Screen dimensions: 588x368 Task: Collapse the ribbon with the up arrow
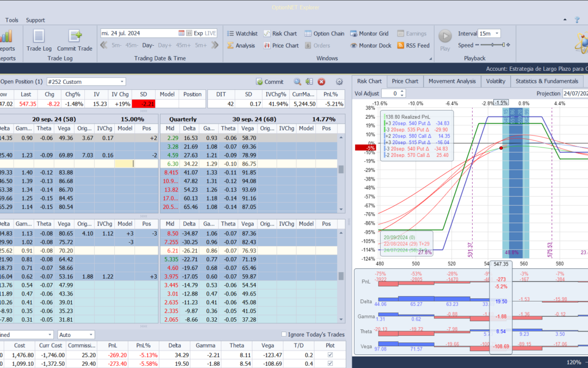point(565,20)
